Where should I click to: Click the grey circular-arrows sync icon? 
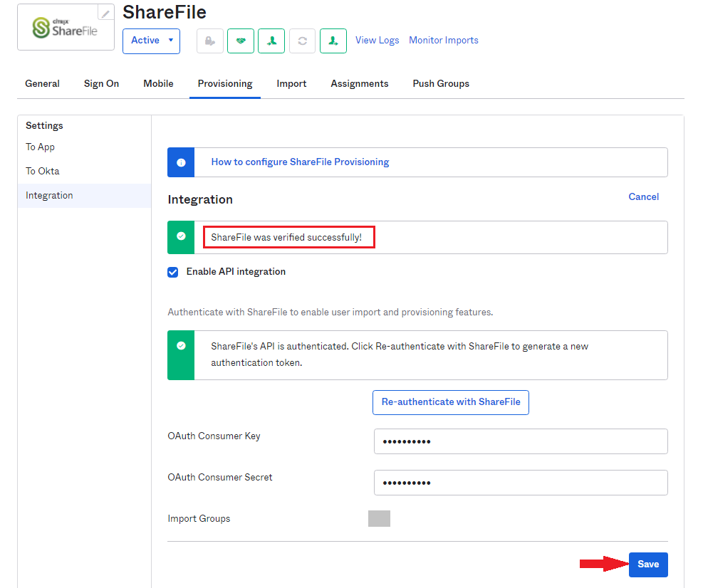pyautogui.click(x=302, y=41)
